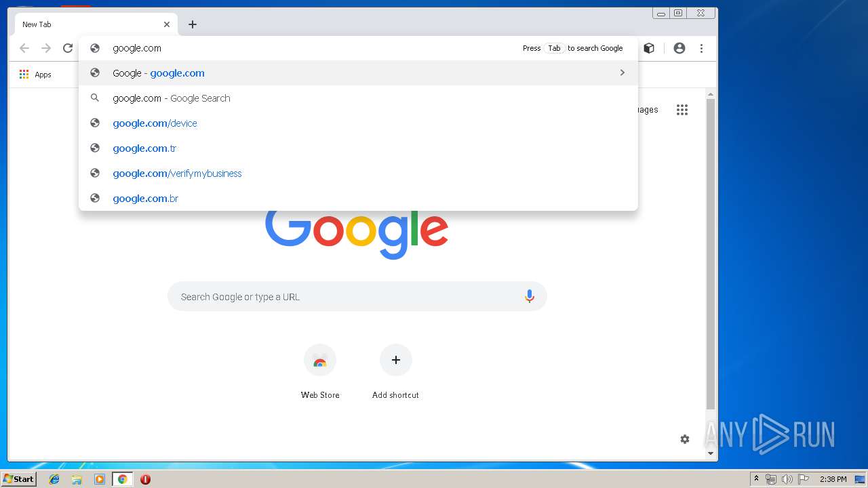Image resolution: width=868 pixels, height=488 pixels.
Task: Open the Web Store shortcut
Action: tap(320, 371)
